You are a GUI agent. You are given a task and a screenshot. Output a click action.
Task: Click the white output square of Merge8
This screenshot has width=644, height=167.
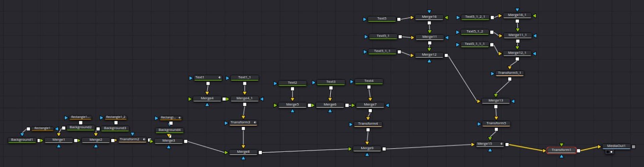pyautogui.click(x=260, y=153)
